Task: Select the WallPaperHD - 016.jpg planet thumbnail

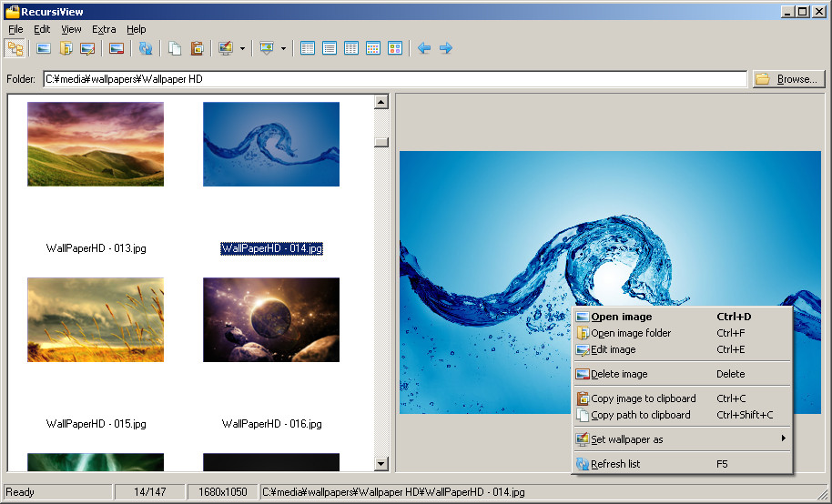Action: tap(271, 320)
